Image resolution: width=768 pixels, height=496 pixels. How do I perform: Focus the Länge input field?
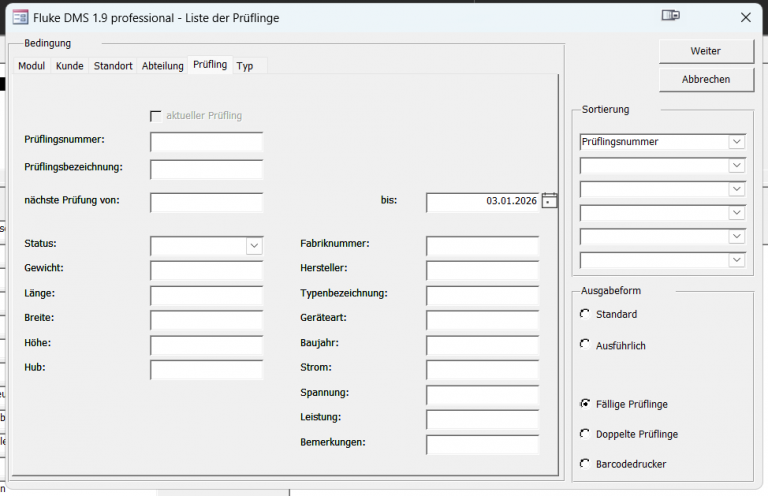pyautogui.click(x=206, y=295)
